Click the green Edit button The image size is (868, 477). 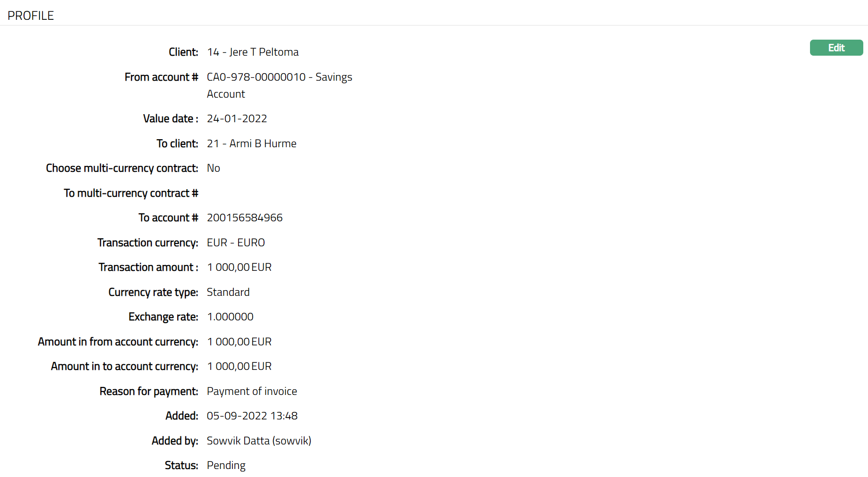[836, 48]
